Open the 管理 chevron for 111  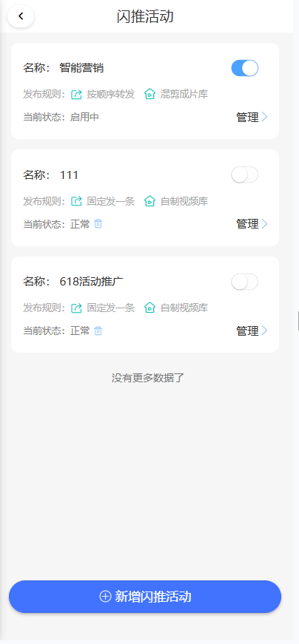pyautogui.click(x=264, y=224)
